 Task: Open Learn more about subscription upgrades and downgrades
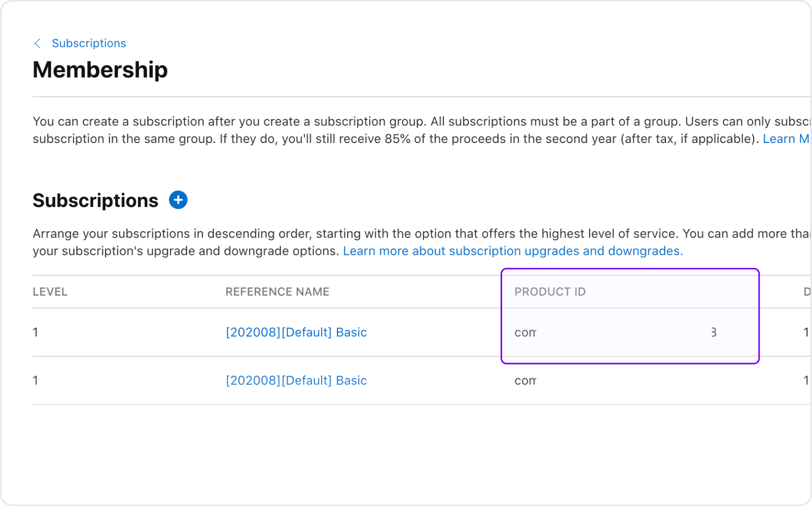[513, 251]
